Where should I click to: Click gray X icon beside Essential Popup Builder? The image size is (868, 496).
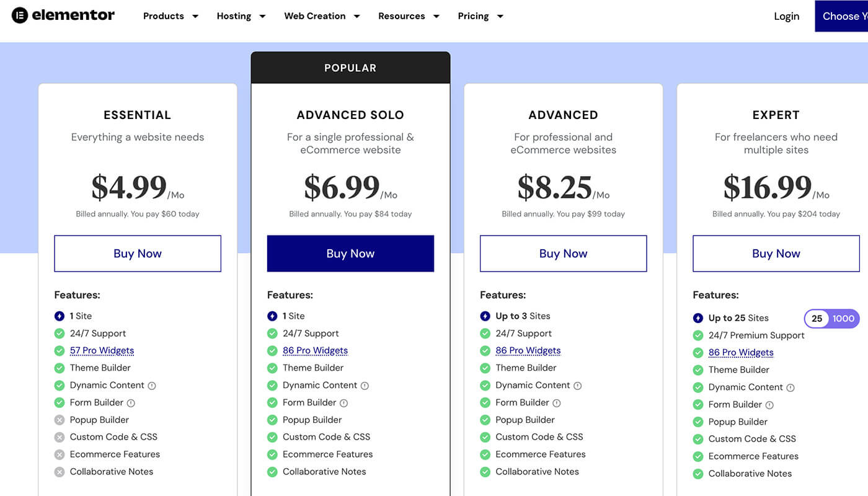coord(60,420)
